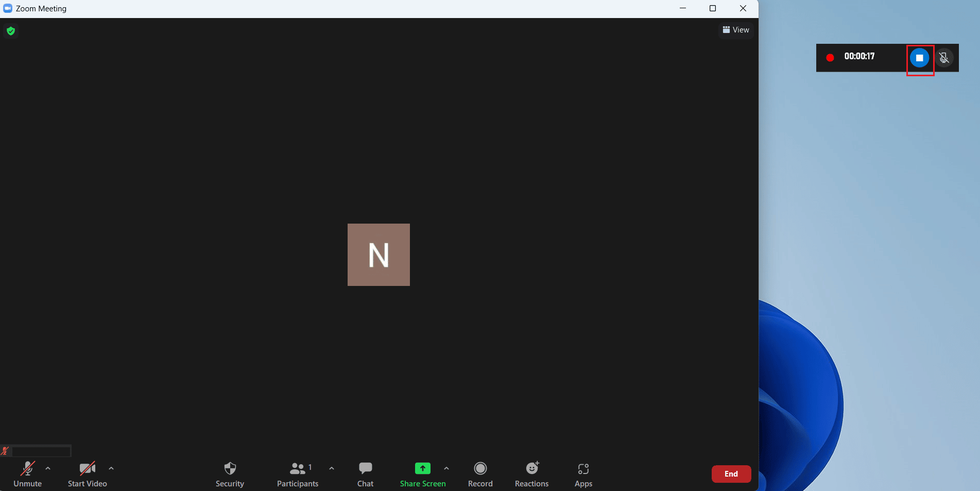Open the Participants panel
This screenshot has width=980, height=491.
(x=297, y=473)
